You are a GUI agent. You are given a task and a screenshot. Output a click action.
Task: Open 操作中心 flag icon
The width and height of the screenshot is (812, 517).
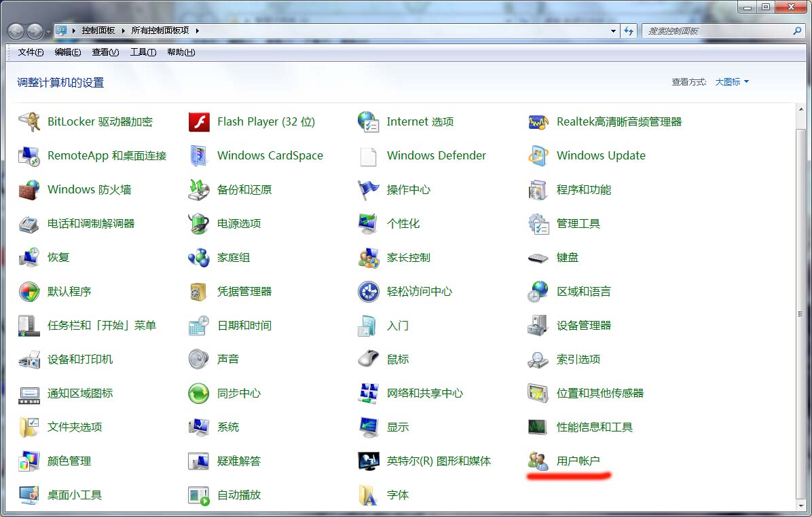(x=368, y=190)
